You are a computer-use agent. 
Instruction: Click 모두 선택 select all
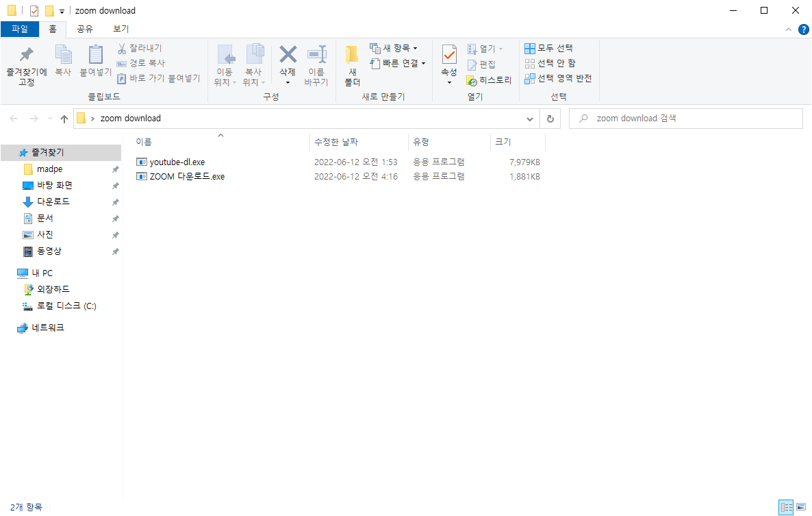pos(549,48)
